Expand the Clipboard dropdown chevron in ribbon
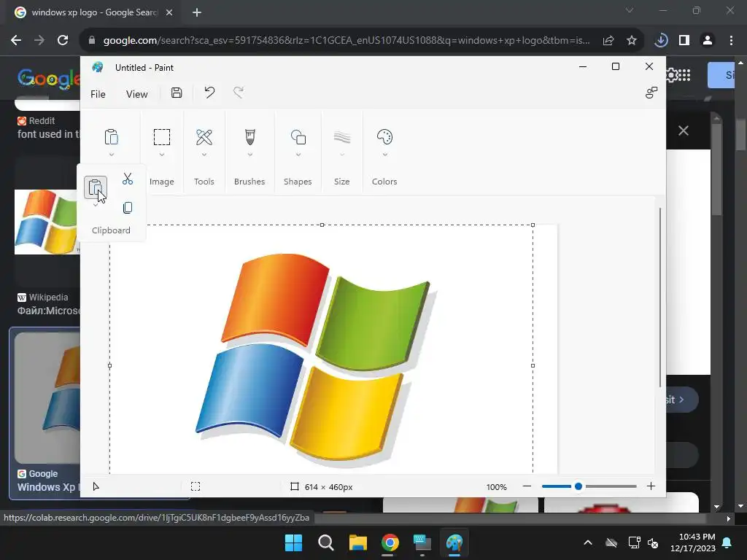Image resolution: width=747 pixels, height=560 pixels. click(x=112, y=155)
